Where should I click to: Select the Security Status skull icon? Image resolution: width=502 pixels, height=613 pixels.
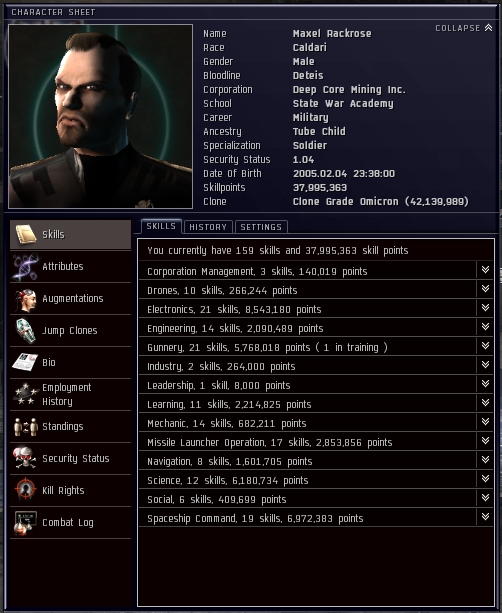(x=25, y=458)
